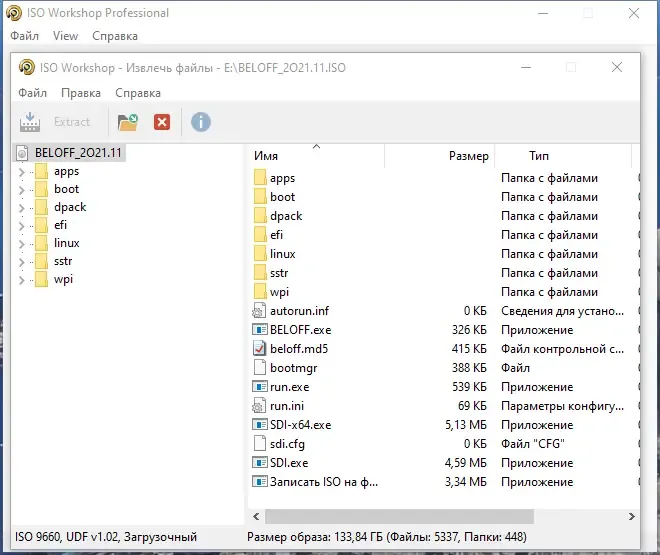Screen dimensions: 660x555
Task: Expand the wpi tree node
Action: click(21, 281)
